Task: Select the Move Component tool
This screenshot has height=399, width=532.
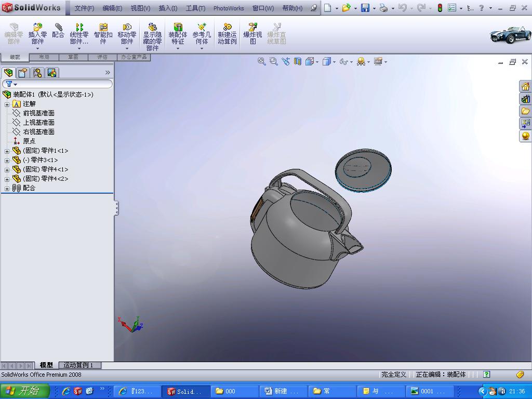Action: (127, 33)
